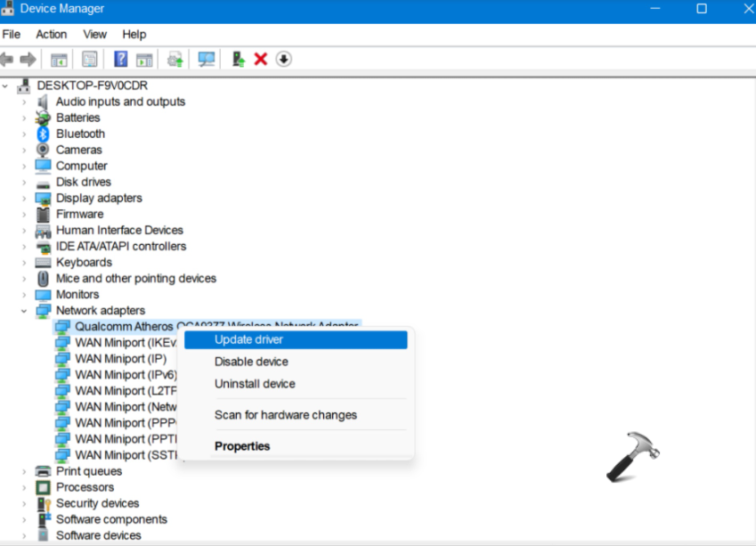Select the Security devices row text
Screen dimensions: 756x546
tap(97, 503)
